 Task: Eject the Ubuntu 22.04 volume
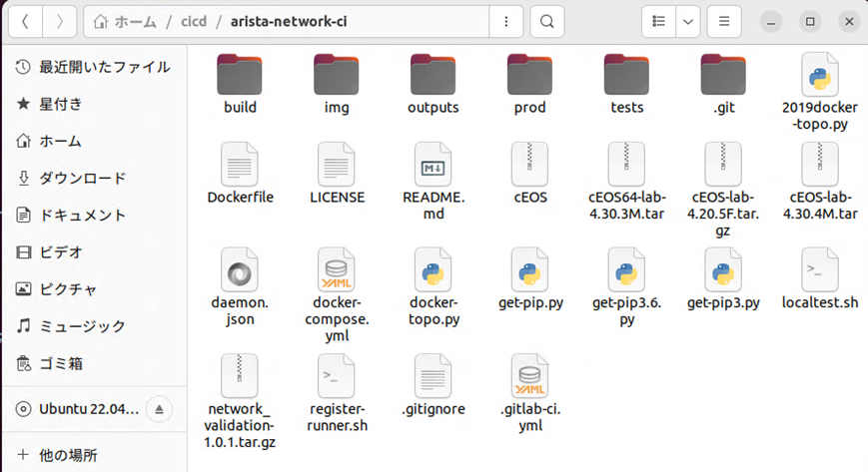(159, 409)
